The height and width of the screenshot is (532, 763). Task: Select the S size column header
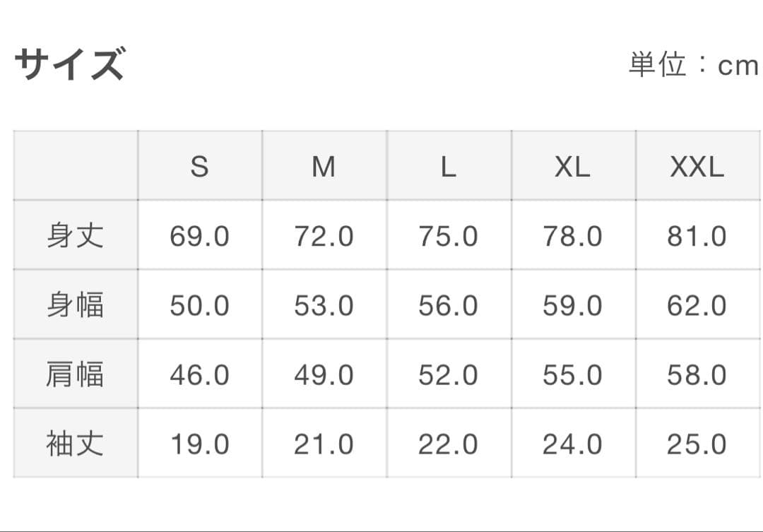pyautogui.click(x=200, y=167)
